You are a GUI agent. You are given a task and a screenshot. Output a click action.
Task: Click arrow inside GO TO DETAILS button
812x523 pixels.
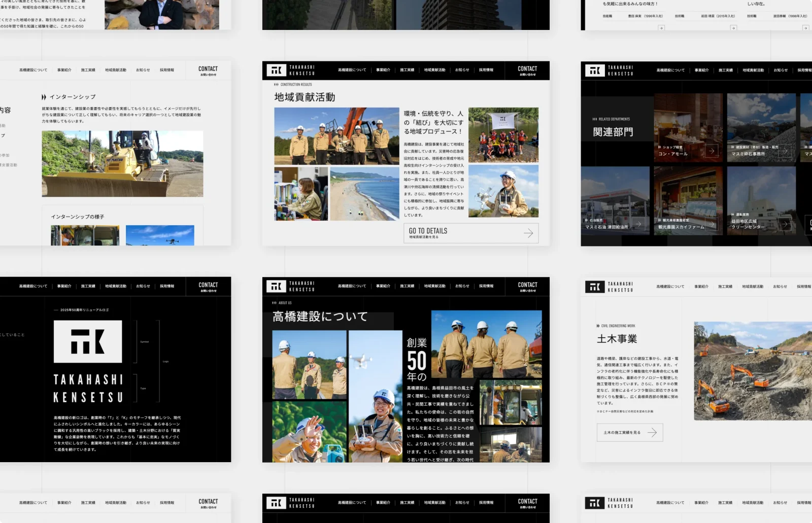coord(528,233)
